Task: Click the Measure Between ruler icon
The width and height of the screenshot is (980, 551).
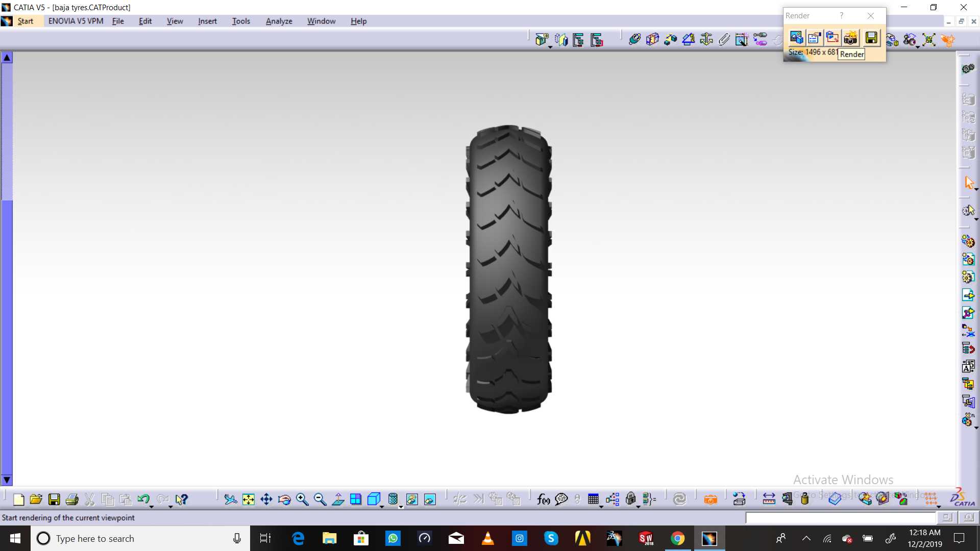Action: click(769, 499)
